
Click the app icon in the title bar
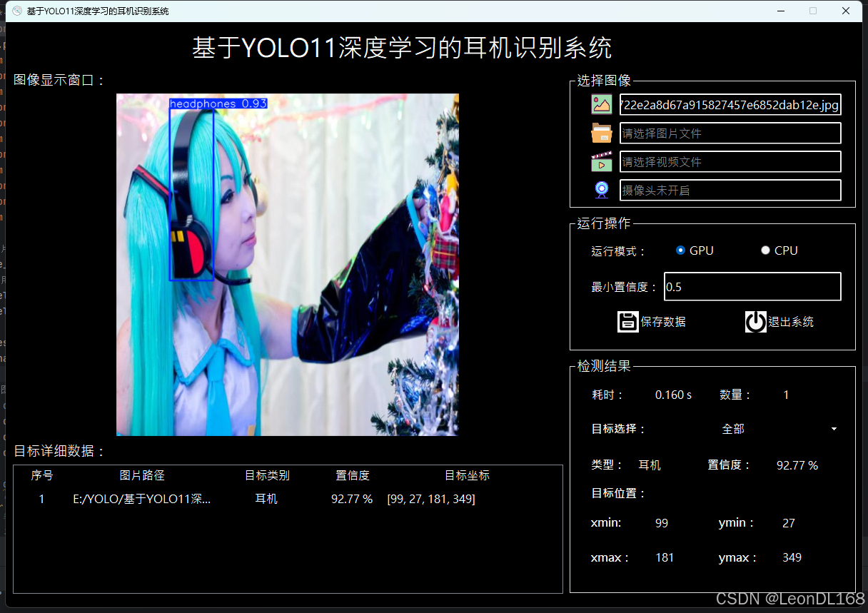pos(17,11)
